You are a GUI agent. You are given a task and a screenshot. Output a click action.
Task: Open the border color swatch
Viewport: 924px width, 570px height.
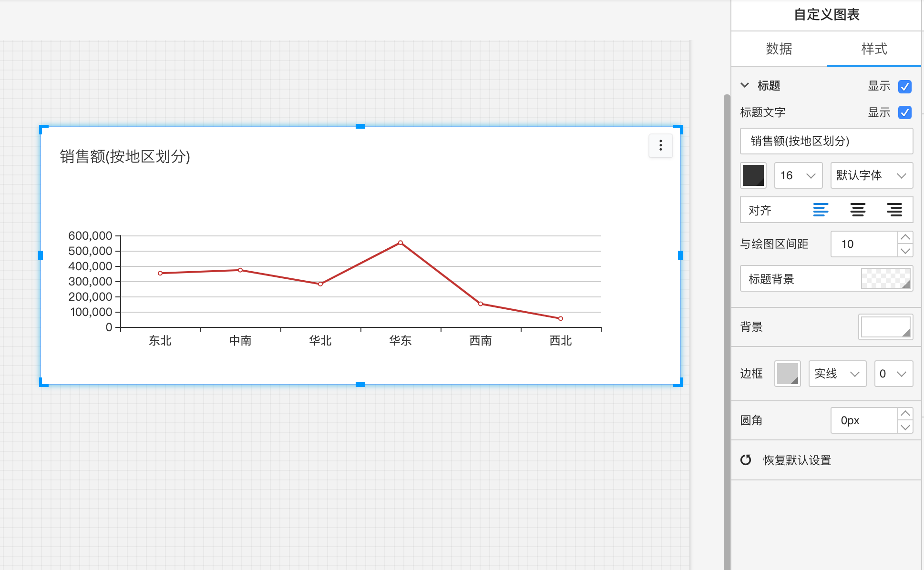click(787, 374)
